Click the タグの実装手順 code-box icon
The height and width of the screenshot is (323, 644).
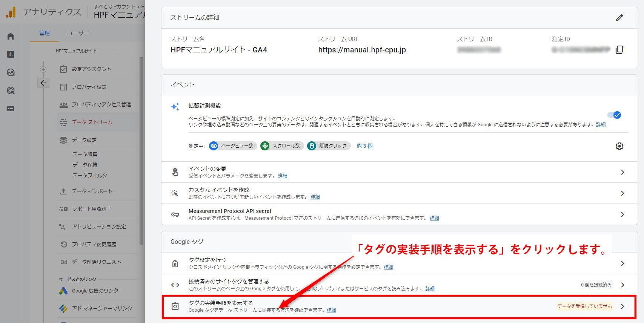pos(175,306)
